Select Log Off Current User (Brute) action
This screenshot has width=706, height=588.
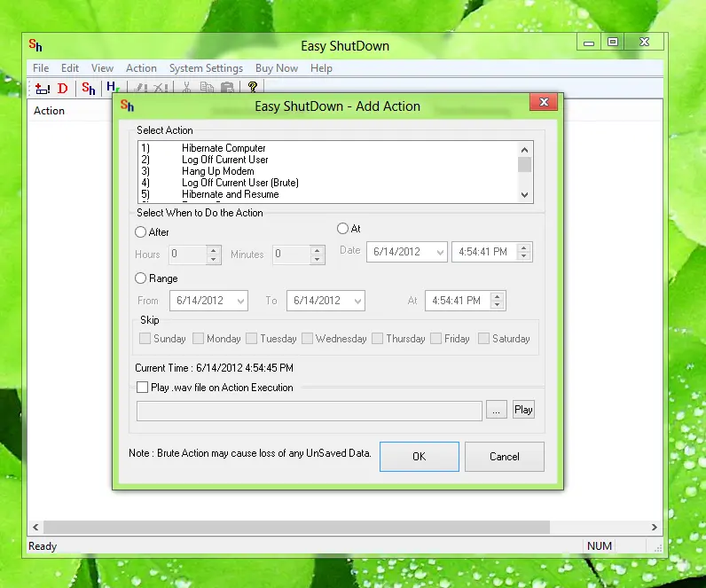point(327,183)
